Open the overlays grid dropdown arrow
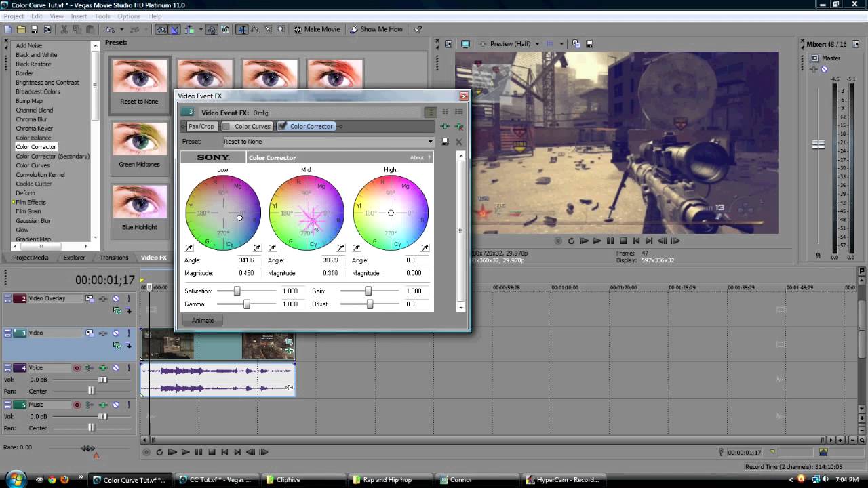Viewport: 868px width, 488px height. pos(561,44)
